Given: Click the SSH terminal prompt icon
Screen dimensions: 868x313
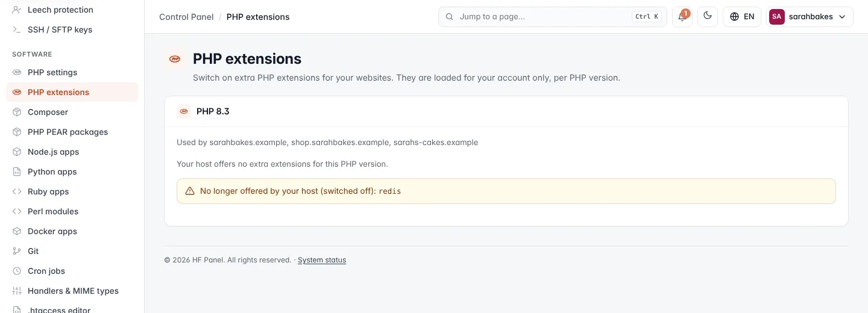Looking at the screenshot, I should pyautogui.click(x=17, y=29).
